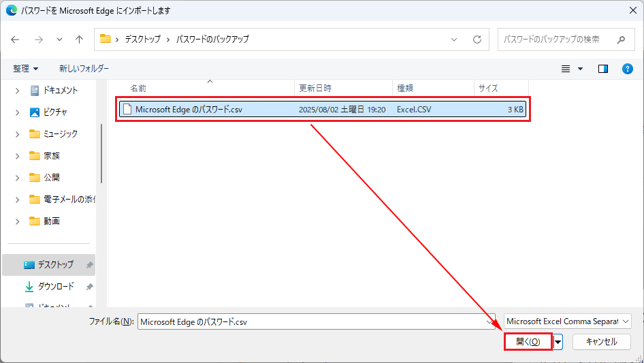Select パスワードのバックアップ path segment
The width and height of the screenshot is (644, 363).
tap(212, 39)
